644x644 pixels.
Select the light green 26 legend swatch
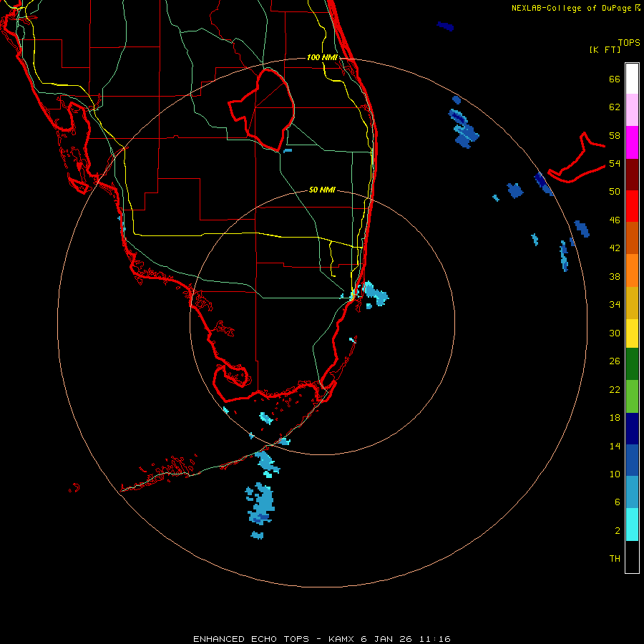coord(632,396)
